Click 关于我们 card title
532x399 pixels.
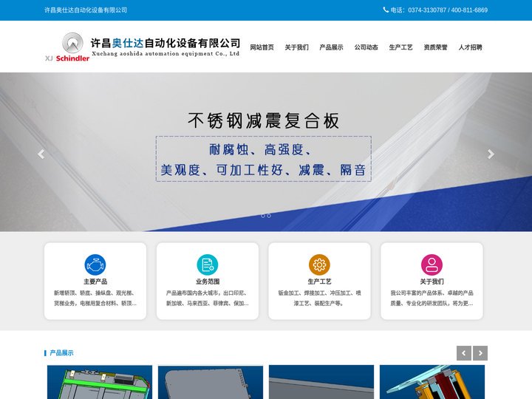coord(432,282)
